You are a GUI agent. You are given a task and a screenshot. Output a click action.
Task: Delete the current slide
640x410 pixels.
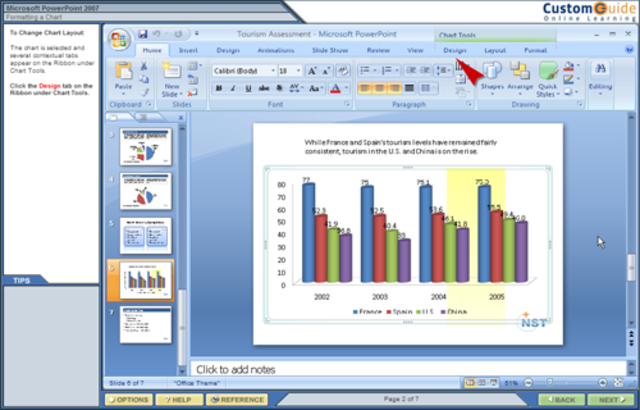(x=192, y=93)
